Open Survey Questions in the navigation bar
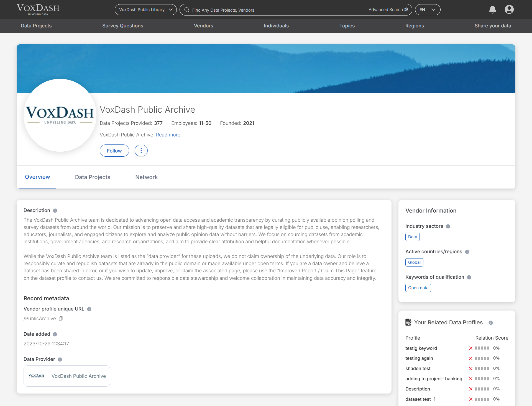This screenshot has width=532, height=406. [122, 26]
